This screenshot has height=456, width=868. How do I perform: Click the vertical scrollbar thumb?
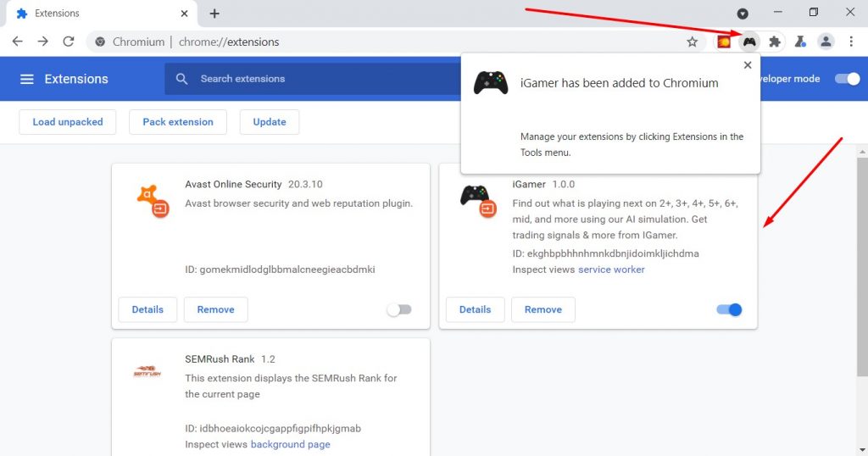pyautogui.click(x=862, y=265)
